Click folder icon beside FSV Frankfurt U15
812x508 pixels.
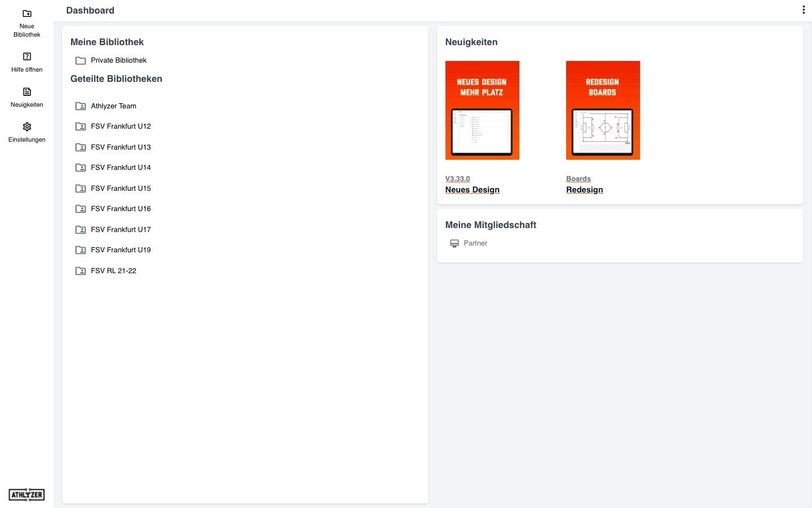pos(81,189)
